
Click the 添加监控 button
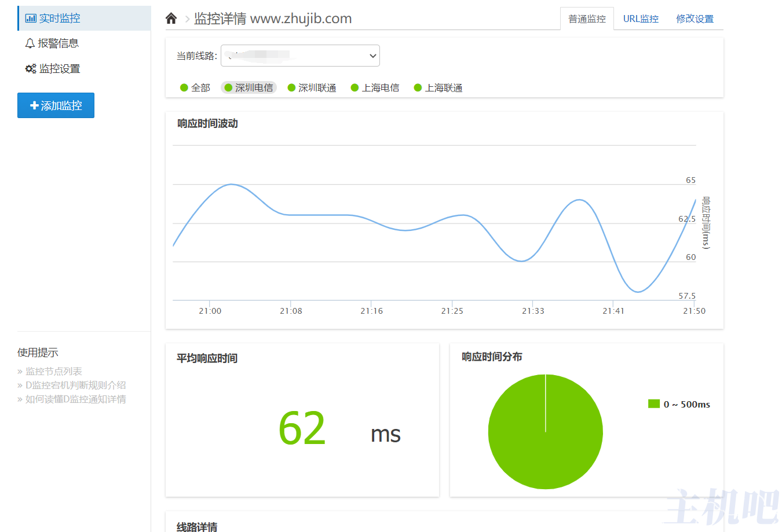[56, 105]
